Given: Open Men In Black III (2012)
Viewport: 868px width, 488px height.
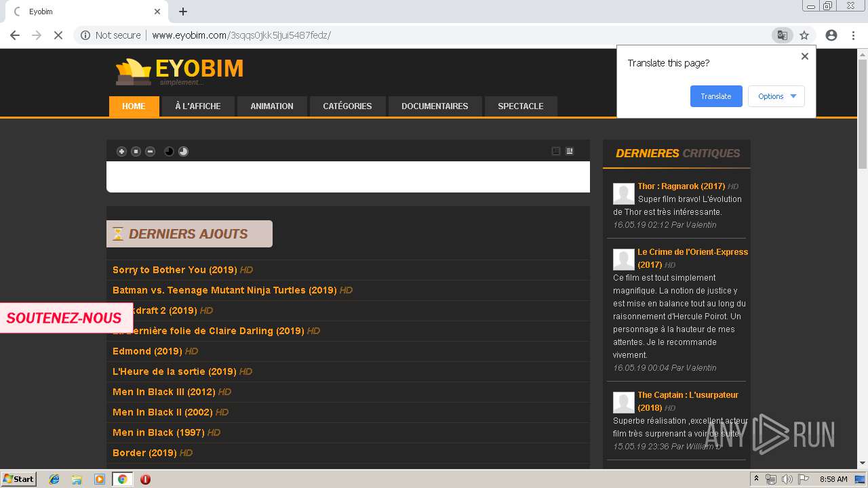Looking at the screenshot, I should point(163,392).
